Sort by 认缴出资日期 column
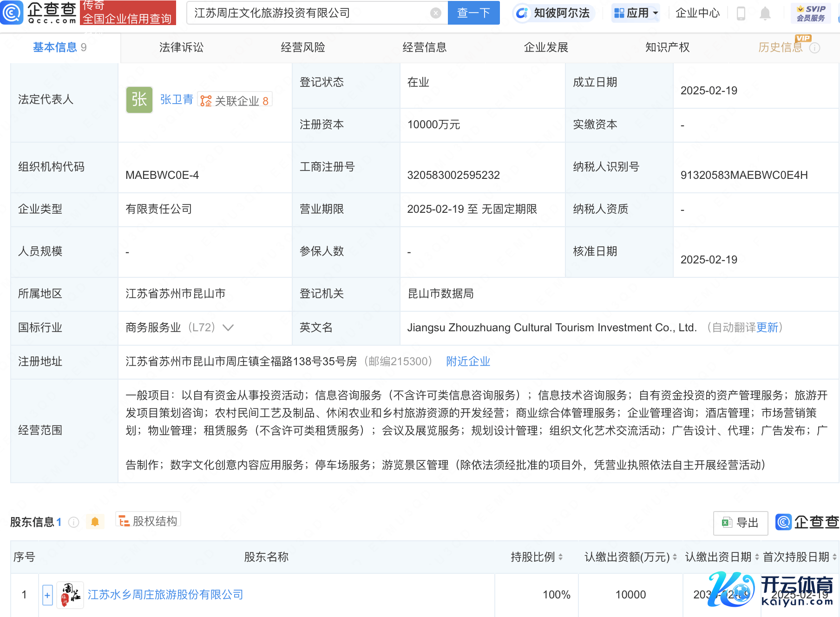 pyautogui.click(x=757, y=557)
